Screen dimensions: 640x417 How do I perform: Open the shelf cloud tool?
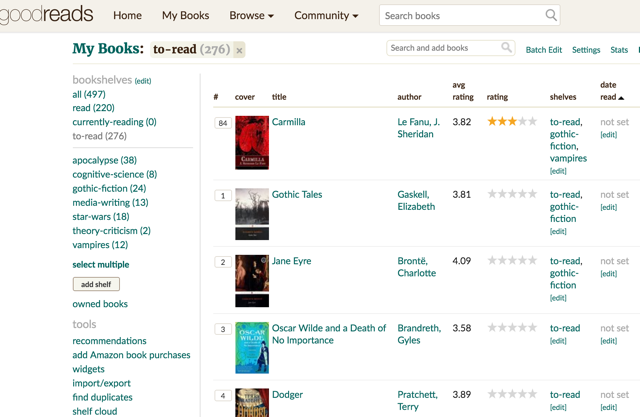[x=94, y=411]
